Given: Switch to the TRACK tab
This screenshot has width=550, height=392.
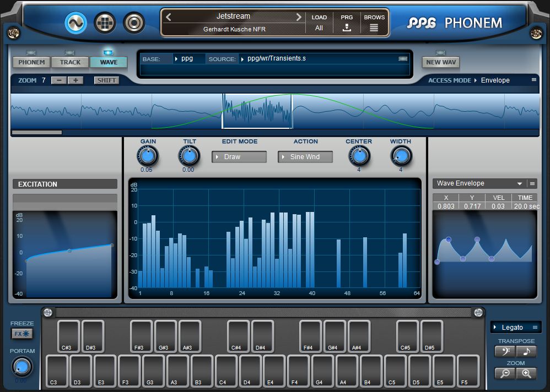Looking at the screenshot, I should tap(70, 62).
